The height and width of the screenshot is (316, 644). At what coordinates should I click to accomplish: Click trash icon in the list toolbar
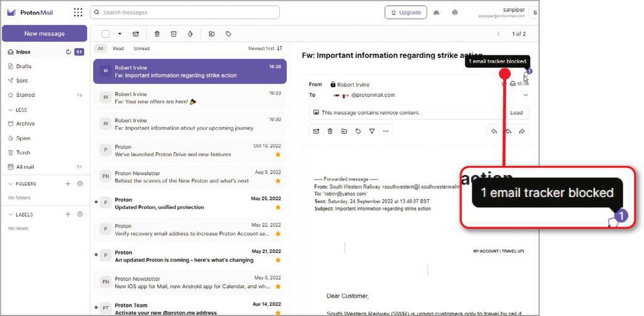(x=157, y=34)
